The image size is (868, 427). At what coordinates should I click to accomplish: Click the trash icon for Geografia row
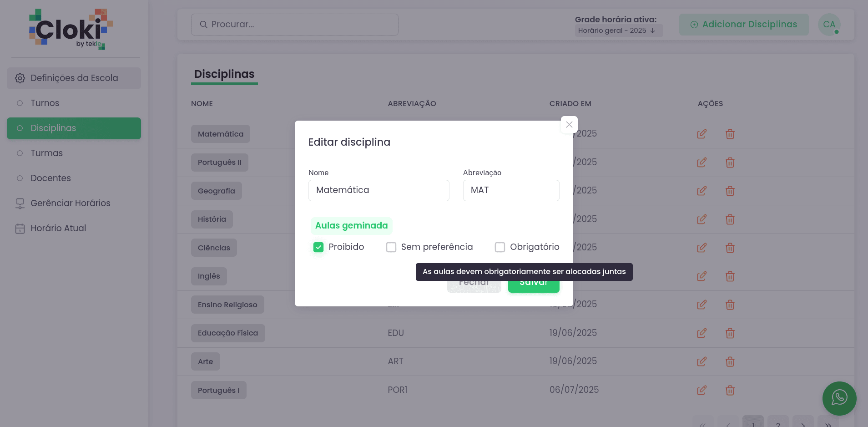(730, 191)
